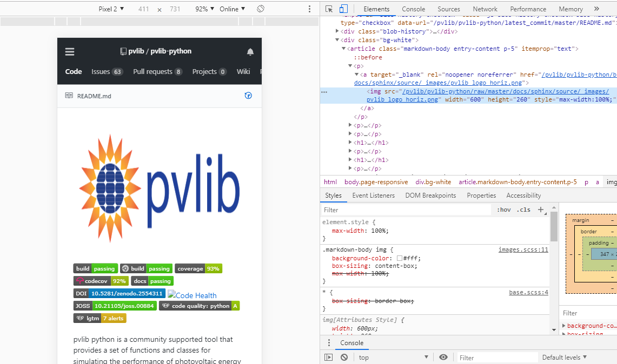Open the notifications bell icon

click(250, 51)
